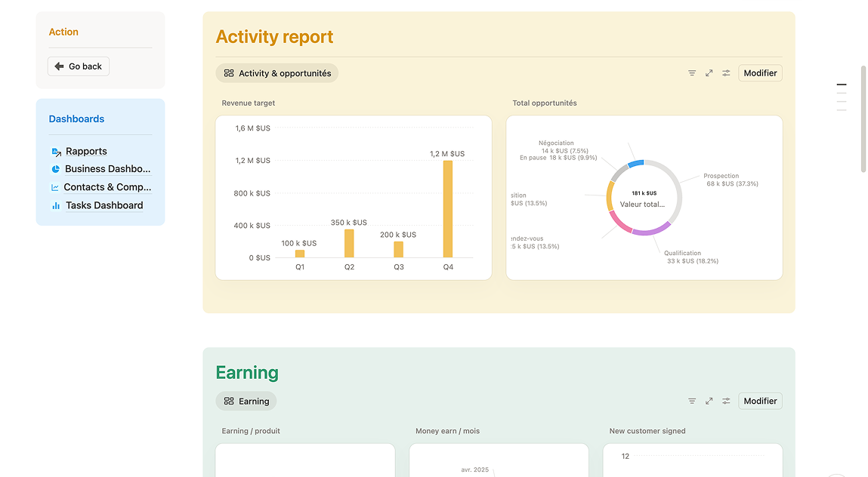Expand Earning view to full page
The height and width of the screenshot is (477, 868).
709,402
